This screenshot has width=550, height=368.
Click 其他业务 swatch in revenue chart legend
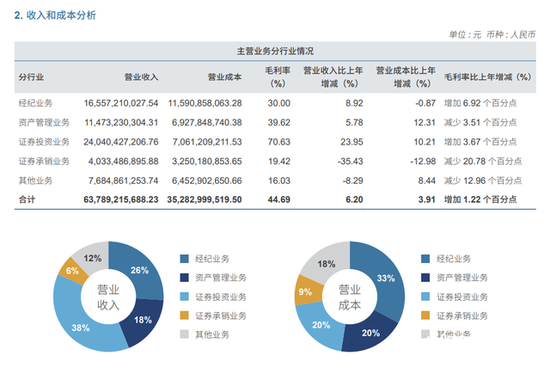[x=185, y=334]
